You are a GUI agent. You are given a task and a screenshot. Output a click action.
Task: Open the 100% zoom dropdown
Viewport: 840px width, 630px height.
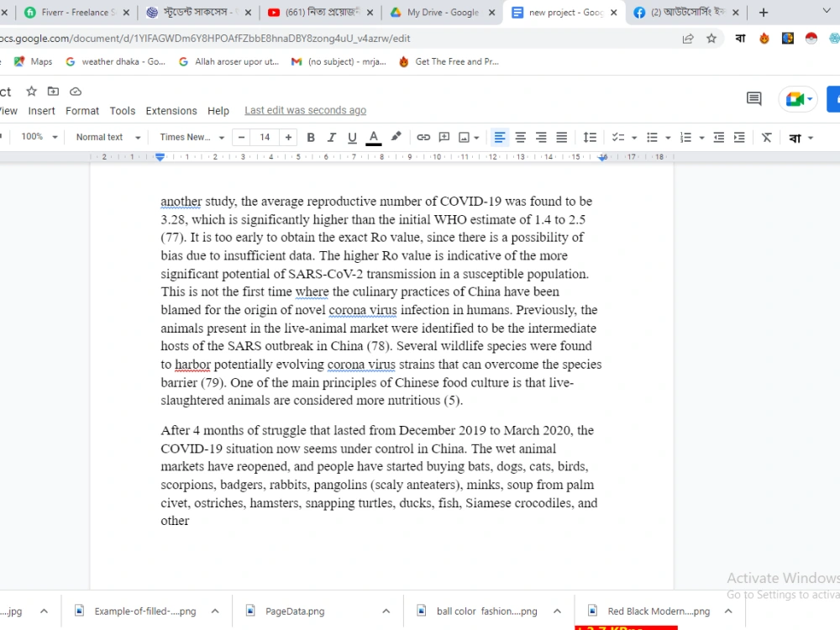pyautogui.click(x=39, y=137)
